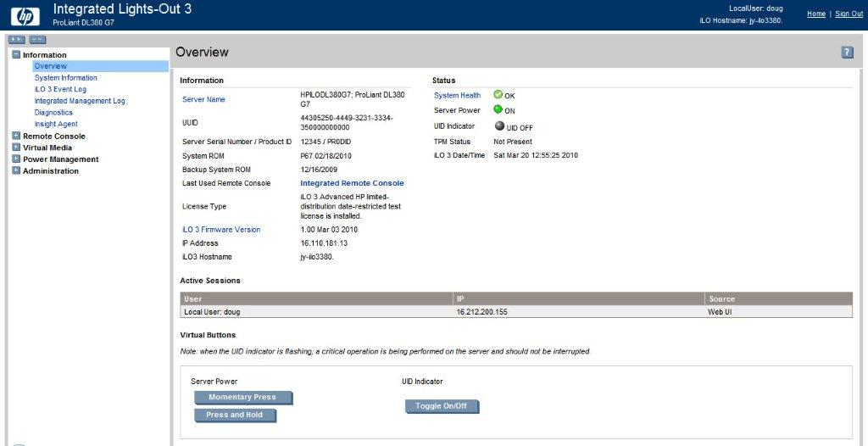868x446 pixels.
Task: Click the System Health link
Action: (457, 95)
